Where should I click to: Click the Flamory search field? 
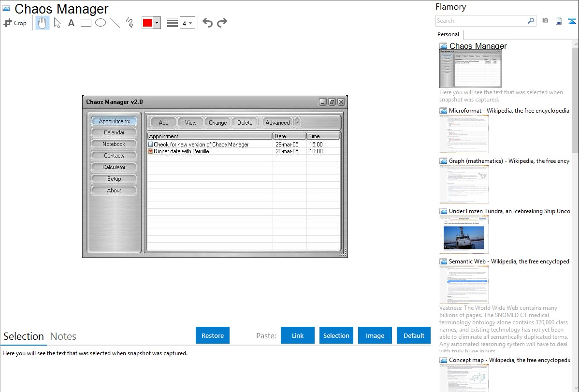(x=481, y=21)
